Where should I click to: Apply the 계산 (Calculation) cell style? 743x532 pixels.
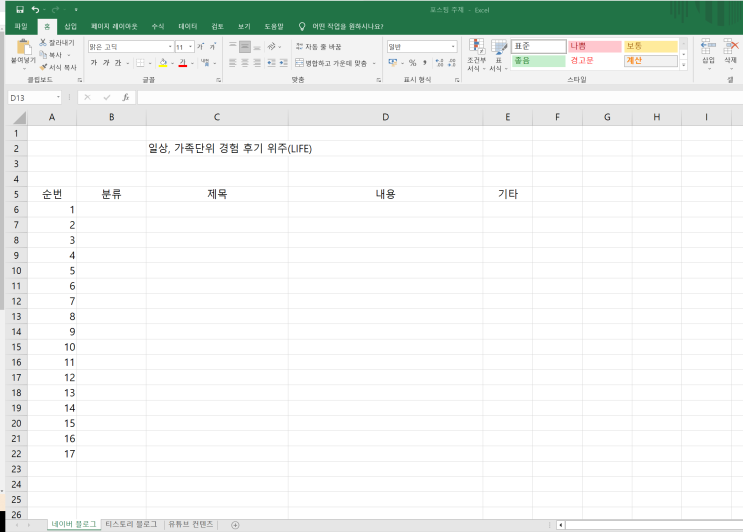coord(651,61)
